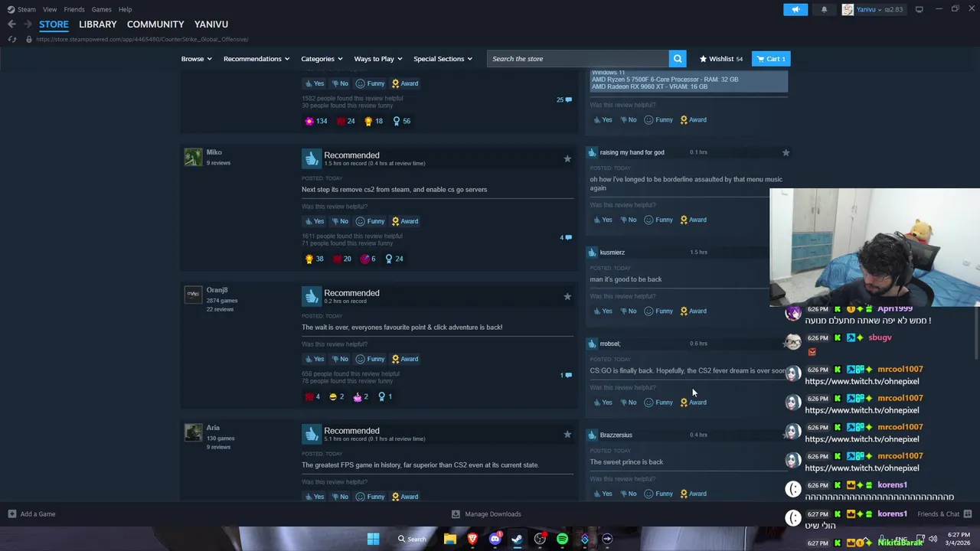Switch to the LIBRARY tab
980x551 pixels.
point(98,24)
